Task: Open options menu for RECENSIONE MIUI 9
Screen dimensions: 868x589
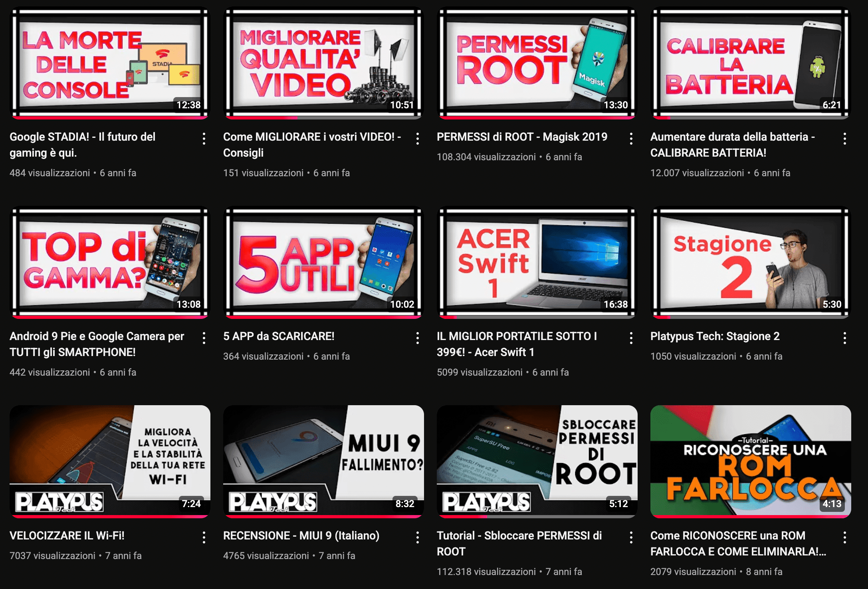Action: pos(418,537)
